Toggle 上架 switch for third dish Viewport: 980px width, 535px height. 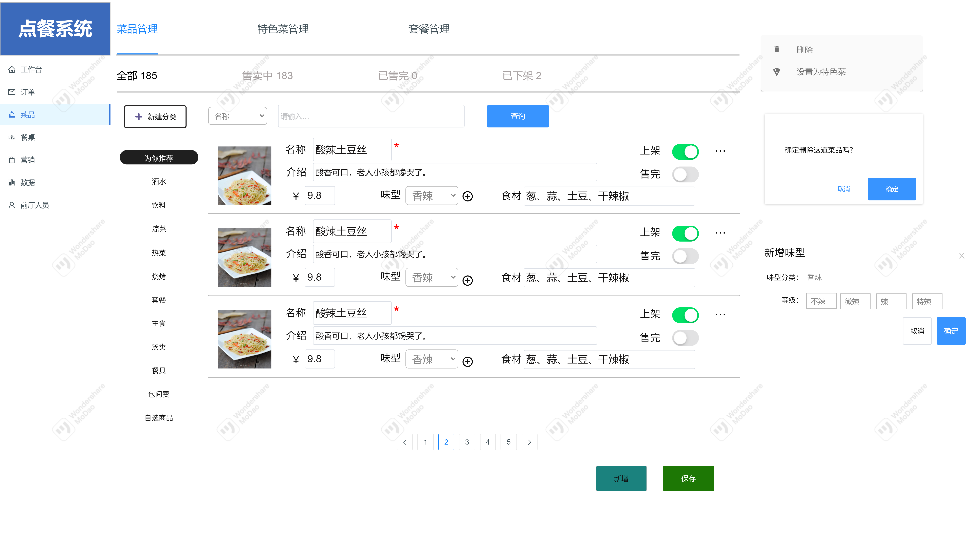click(685, 315)
